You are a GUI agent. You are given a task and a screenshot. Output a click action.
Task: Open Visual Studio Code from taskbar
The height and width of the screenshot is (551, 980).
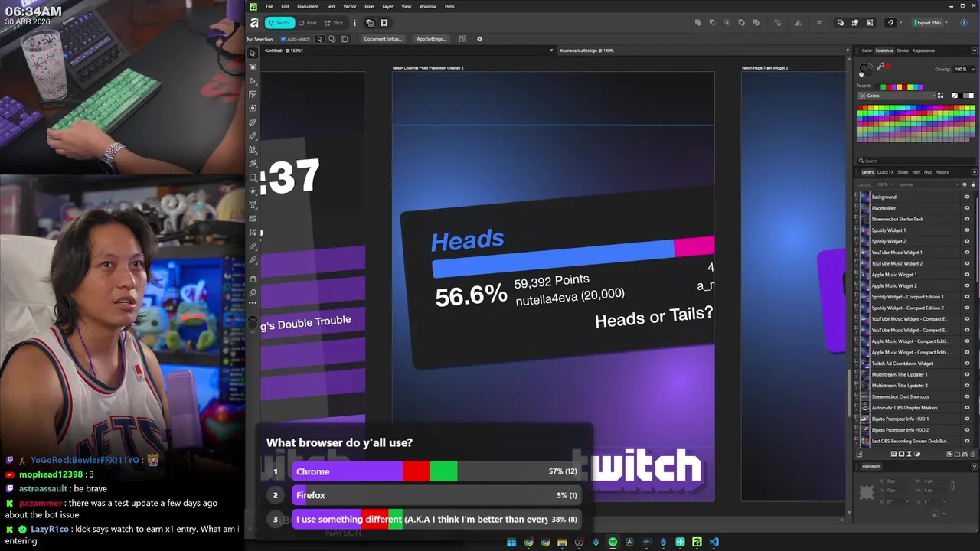tap(714, 542)
